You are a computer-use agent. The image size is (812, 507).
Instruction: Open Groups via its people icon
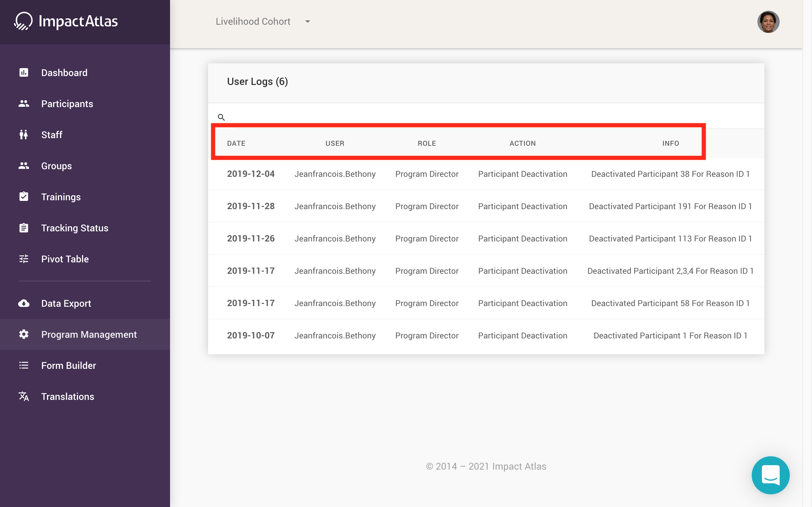pyautogui.click(x=23, y=166)
